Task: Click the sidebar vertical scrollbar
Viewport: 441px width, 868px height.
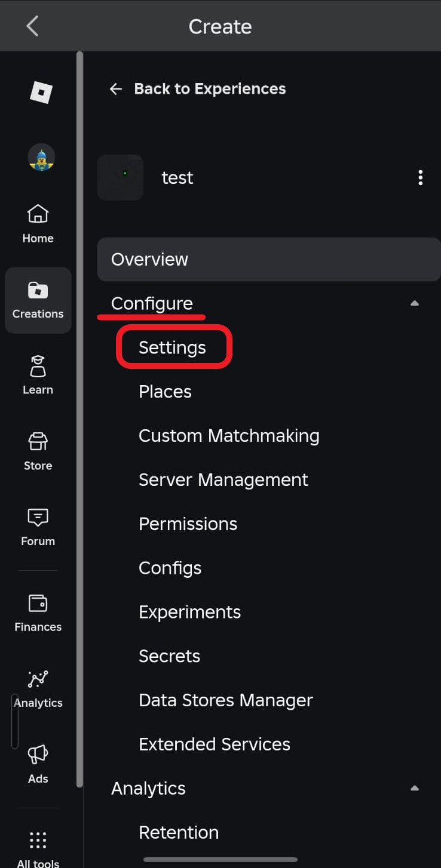Action: [79, 421]
